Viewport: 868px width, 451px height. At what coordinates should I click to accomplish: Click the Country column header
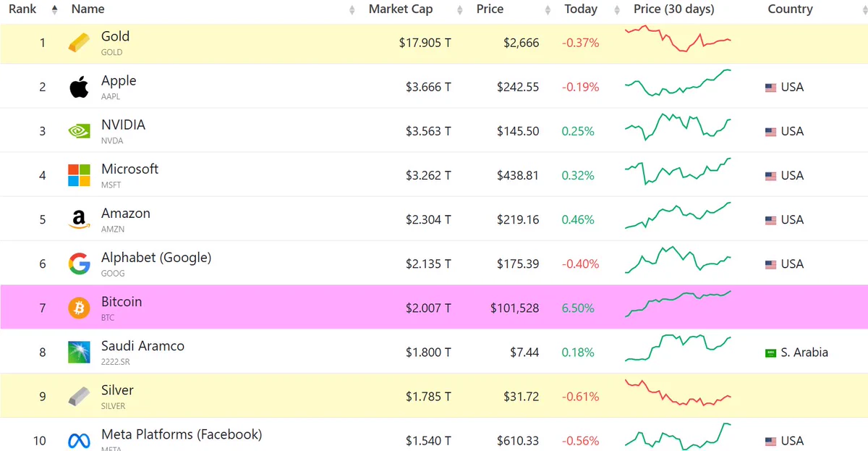[790, 9]
